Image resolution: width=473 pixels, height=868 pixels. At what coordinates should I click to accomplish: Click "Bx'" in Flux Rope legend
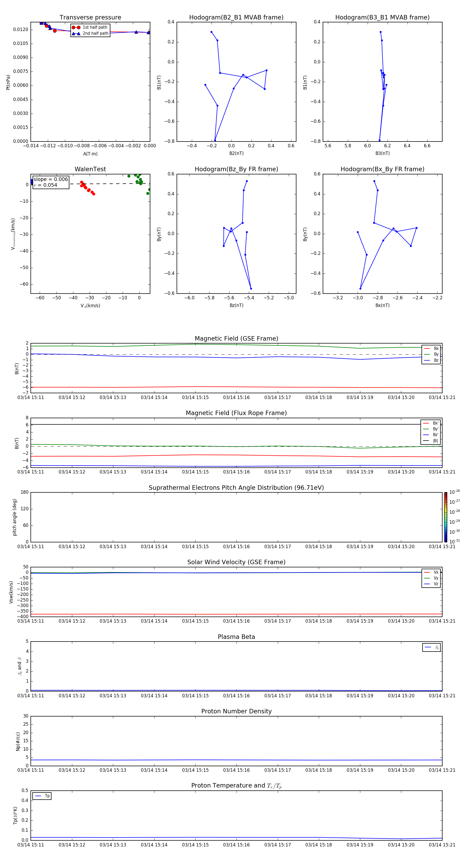[x=431, y=423]
